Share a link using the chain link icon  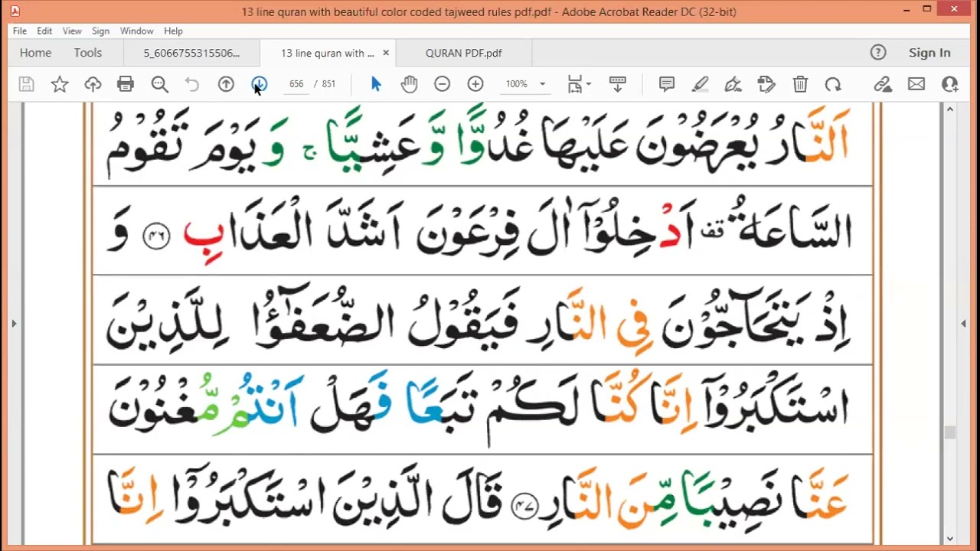(x=883, y=84)
